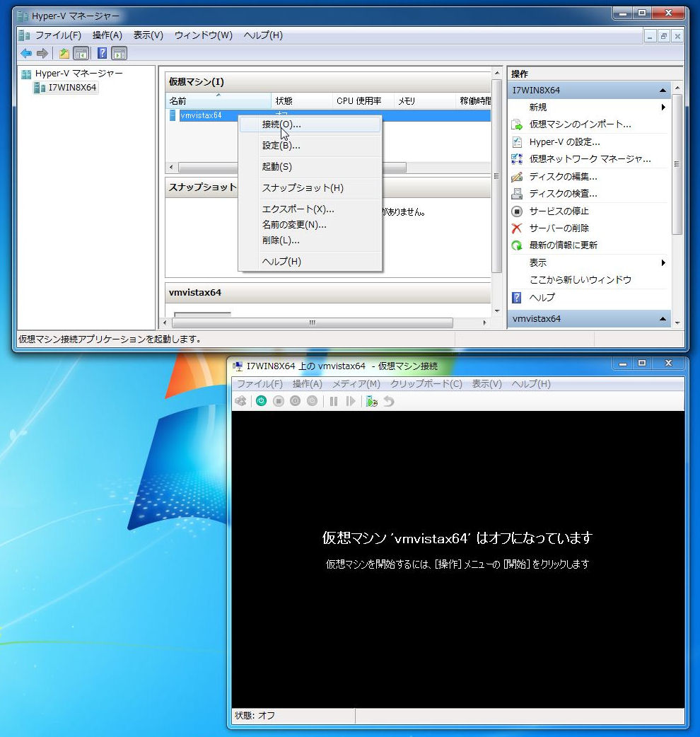Open ファイル(F) menu in Hyper-V Manager
700x737 pixels.
click(x=58, y=35)
